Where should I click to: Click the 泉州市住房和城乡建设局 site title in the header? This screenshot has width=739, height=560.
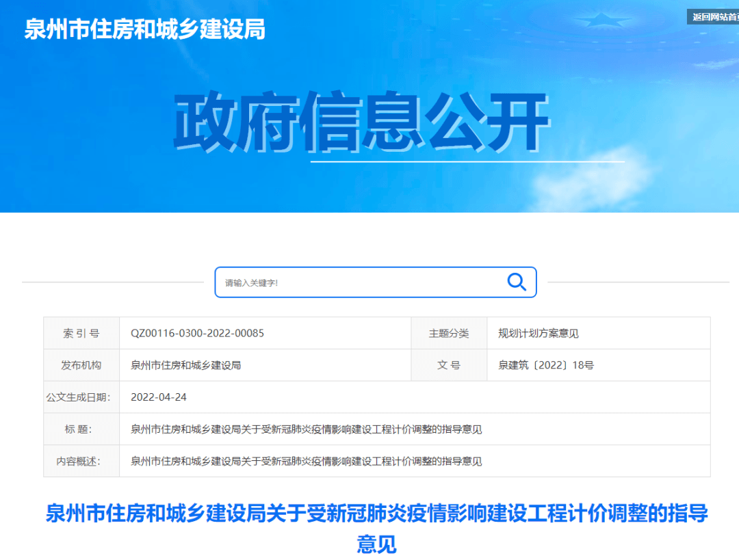pos(144,29)
